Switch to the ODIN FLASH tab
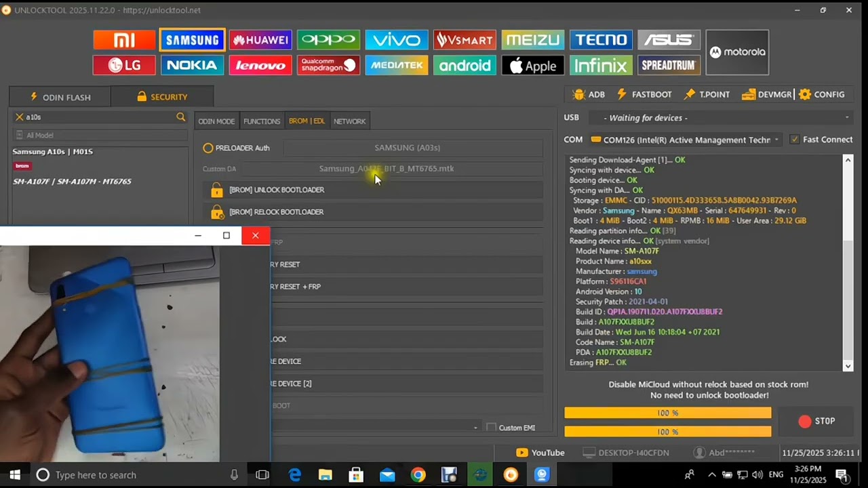 [x=60, y=97]
